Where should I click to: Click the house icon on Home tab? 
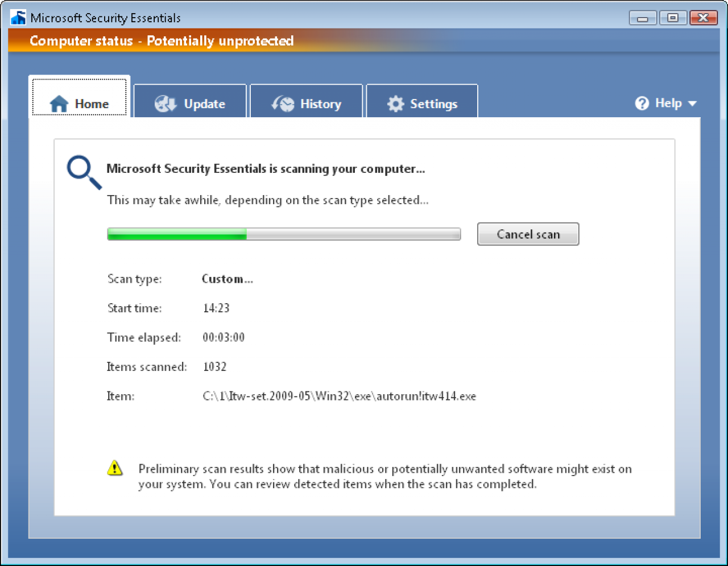59,104
